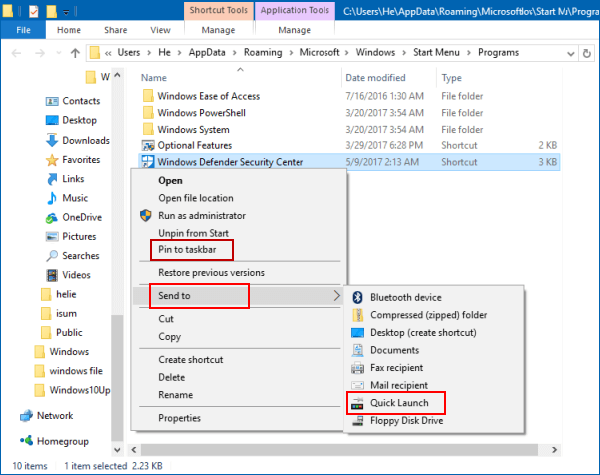Choose Unpin from Start
This screenshot has height=475, width=600.
pyautogui.click(x=194, y=233)
